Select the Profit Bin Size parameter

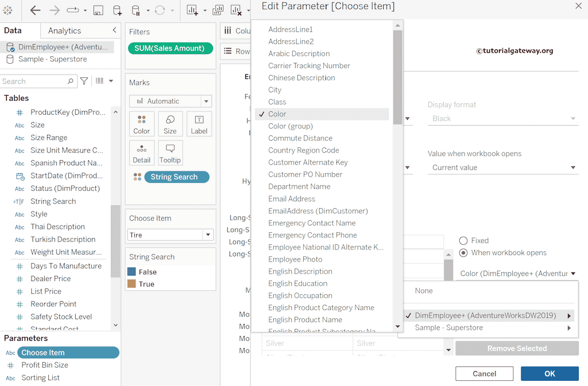45,365
